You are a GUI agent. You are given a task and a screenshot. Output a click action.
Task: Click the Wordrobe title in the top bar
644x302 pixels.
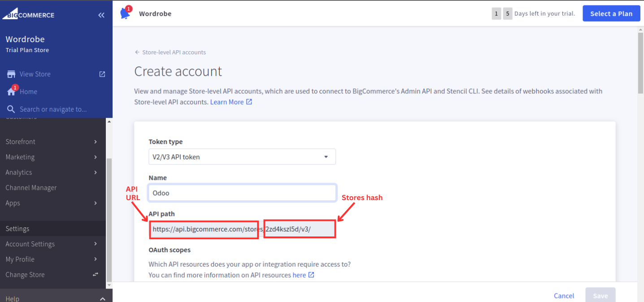pyautogui.click(x=155, y=13)
